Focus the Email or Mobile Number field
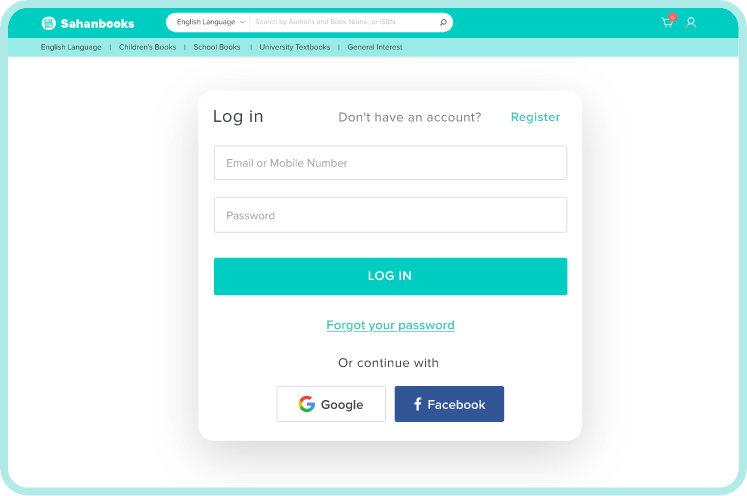The width and height of the screenshot is (747, 496). [390, 163]
